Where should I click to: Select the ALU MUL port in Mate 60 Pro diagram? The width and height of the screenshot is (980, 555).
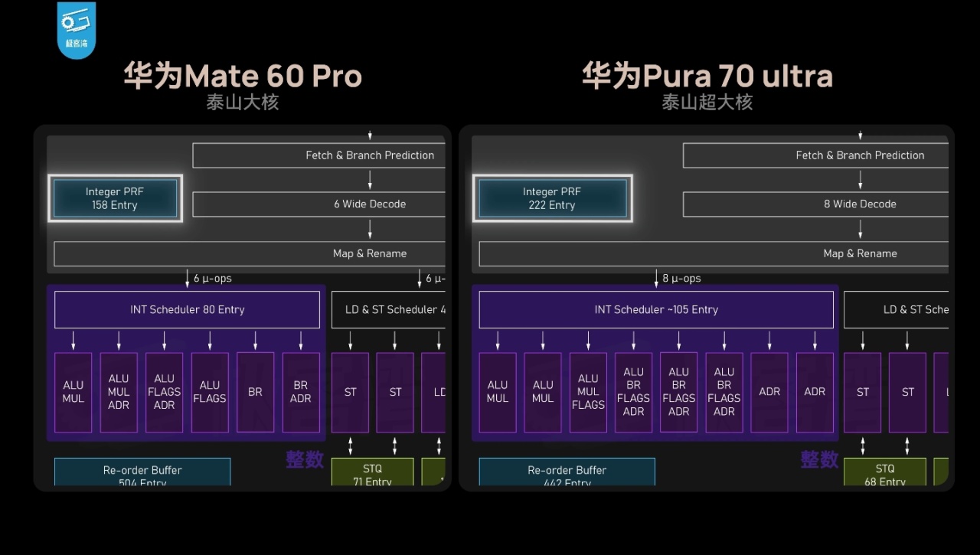(73, 392)
